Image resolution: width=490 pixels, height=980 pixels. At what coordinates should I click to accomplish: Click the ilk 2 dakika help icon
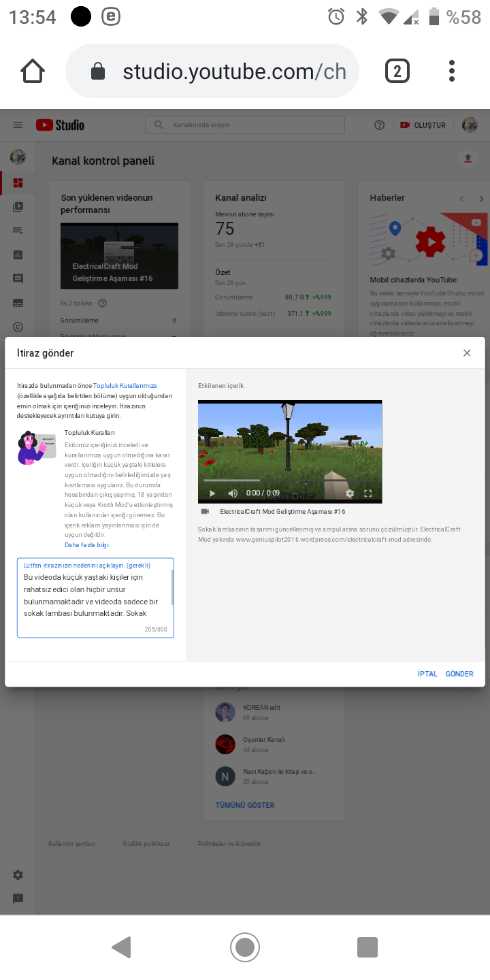pos(102,304)
